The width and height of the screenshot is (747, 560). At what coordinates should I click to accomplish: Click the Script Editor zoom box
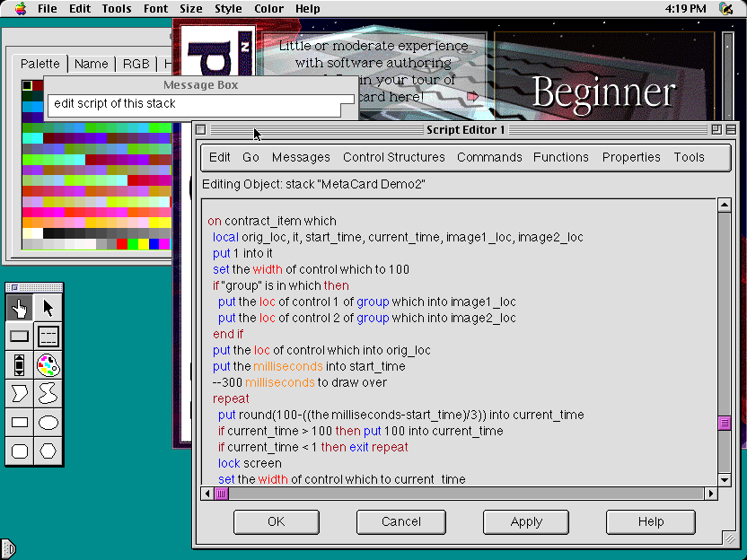click(716, 129)
